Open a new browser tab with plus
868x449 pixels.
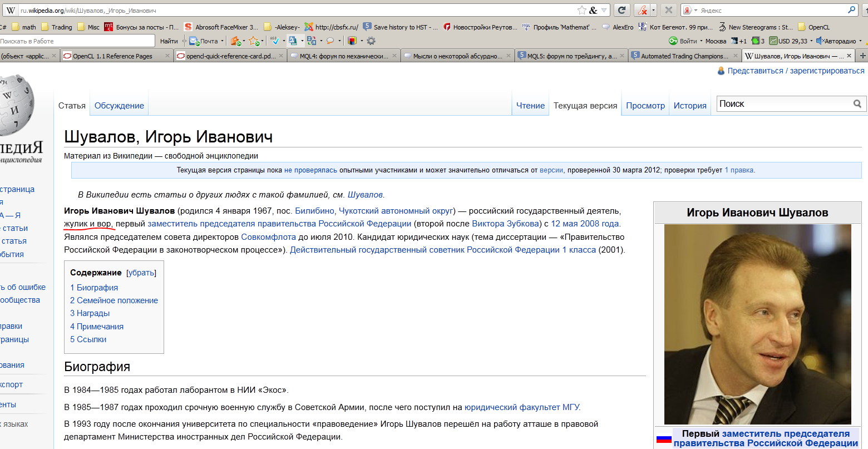click(862, 56)
